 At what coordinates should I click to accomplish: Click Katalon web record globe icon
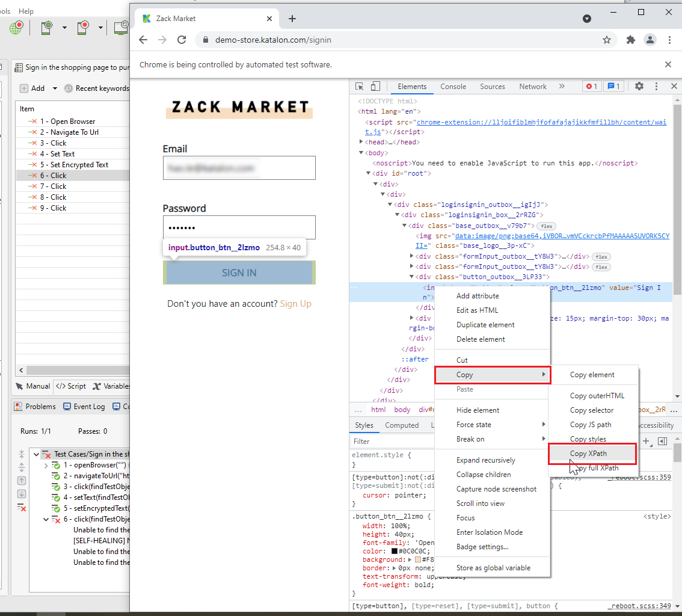tap(16, 28)
